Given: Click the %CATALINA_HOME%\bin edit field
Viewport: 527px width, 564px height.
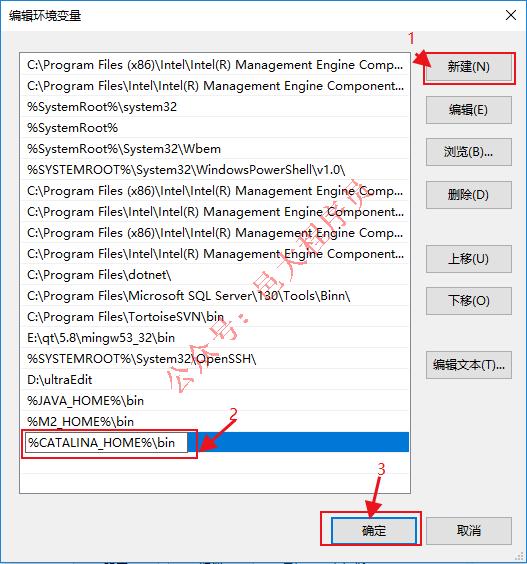Looking at the screenshot, I should pos(106,442).
